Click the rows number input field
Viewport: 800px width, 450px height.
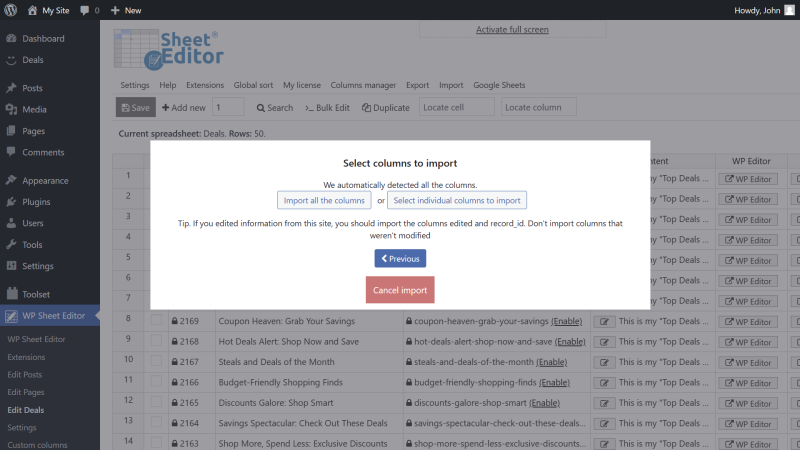click(x=228, y=108)
